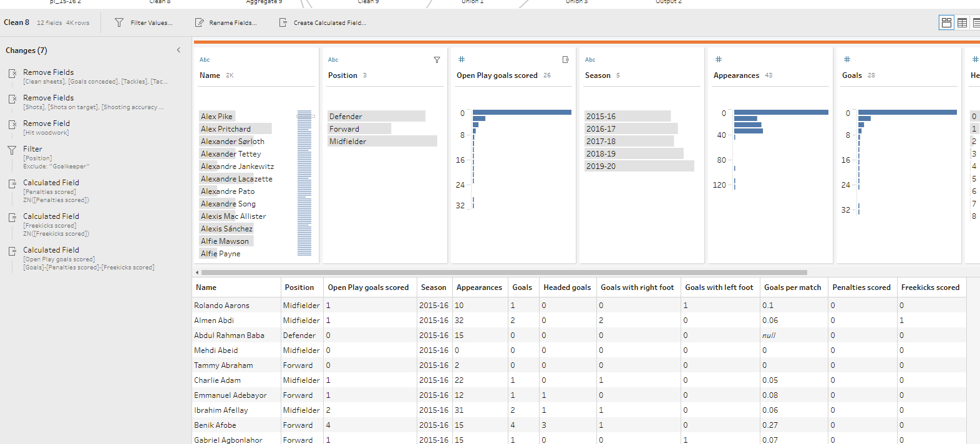Switch to the profile pane view
This screenshot has width=980, height=444.
click(x=946, y=22)
